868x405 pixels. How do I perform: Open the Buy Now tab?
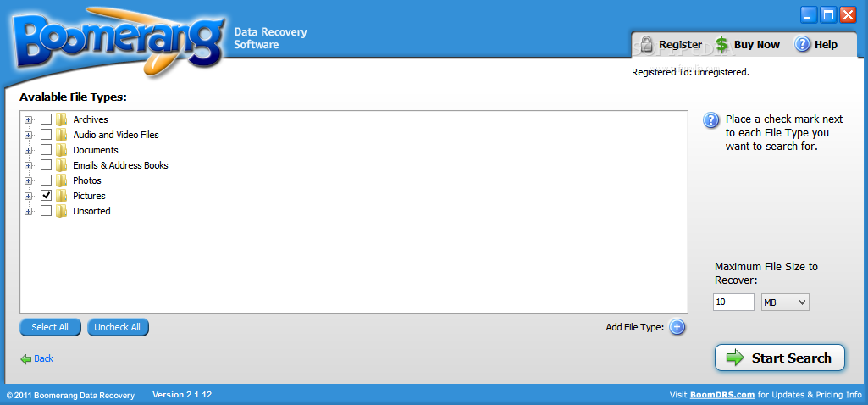747,44
